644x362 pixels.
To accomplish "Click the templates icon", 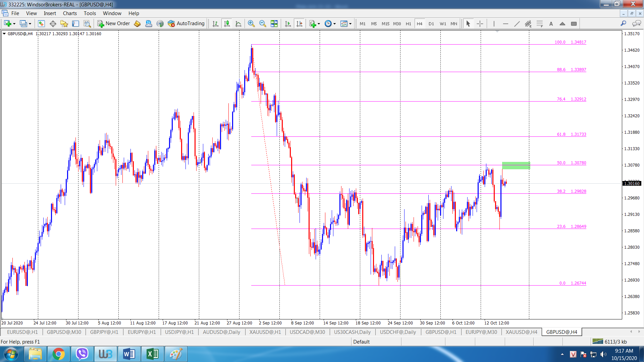I will (x=344, y=23).
